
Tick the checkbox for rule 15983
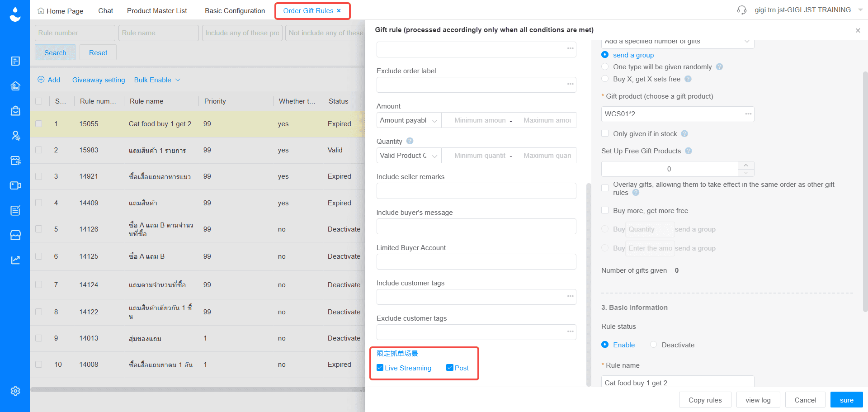[x=39, y=150]
